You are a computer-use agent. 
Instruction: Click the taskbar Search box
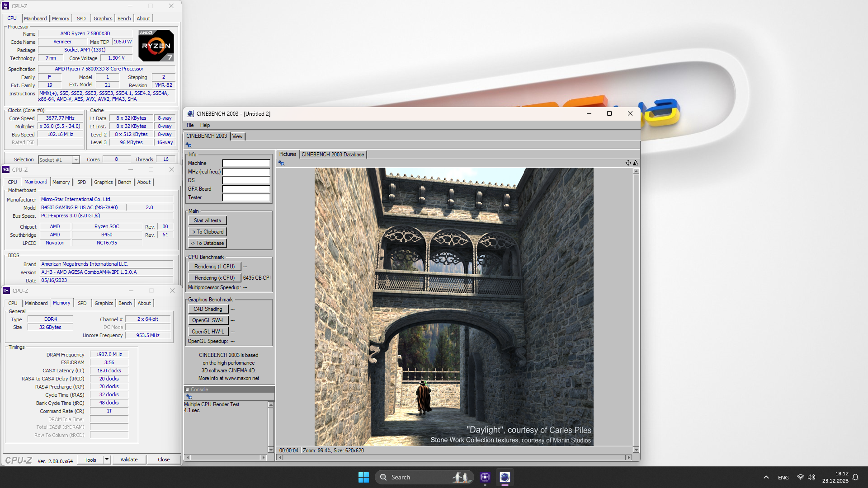click(424, 477)
